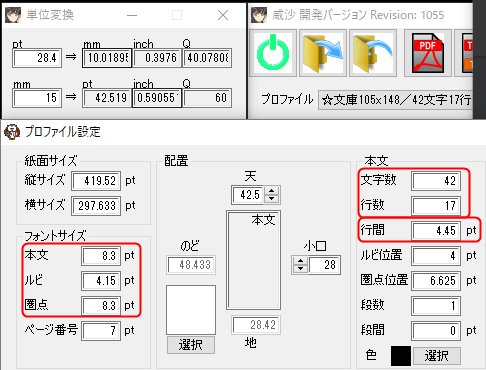Click the フォントサイズ group label
Screen dimensions: 486x370
pos(55,236)
